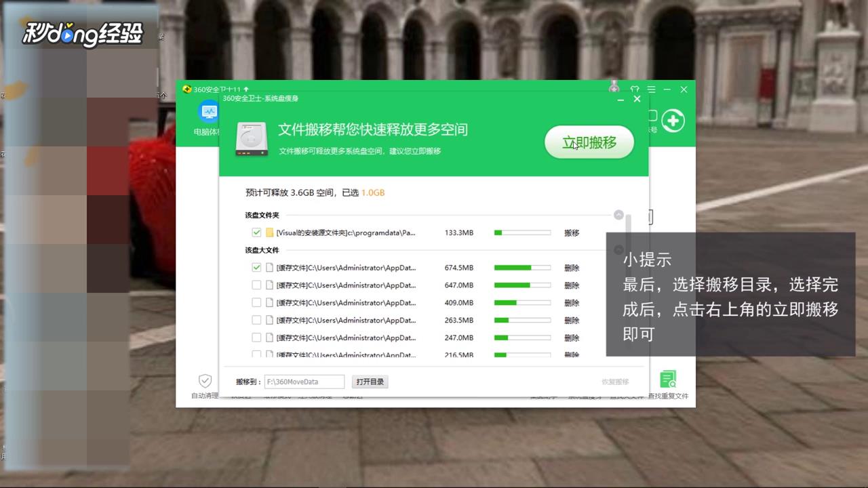
Task: Click 删除 for the 409.0MB file
Action: tap(572, 303)
